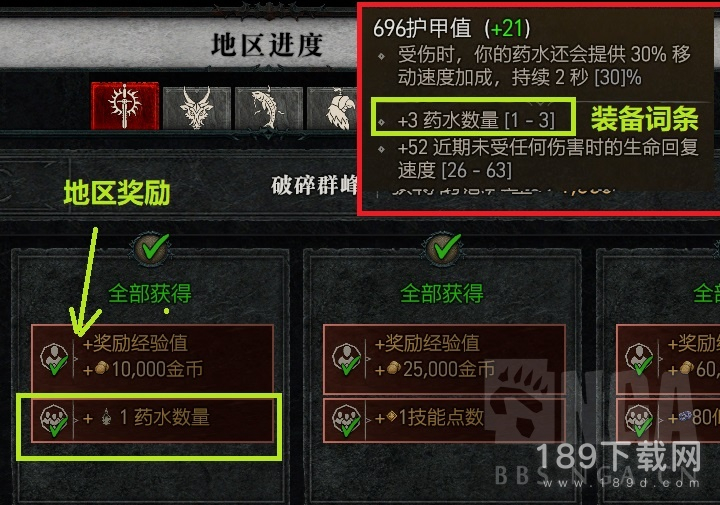Open the fish emblem region tab

click(x=269, y=108)
